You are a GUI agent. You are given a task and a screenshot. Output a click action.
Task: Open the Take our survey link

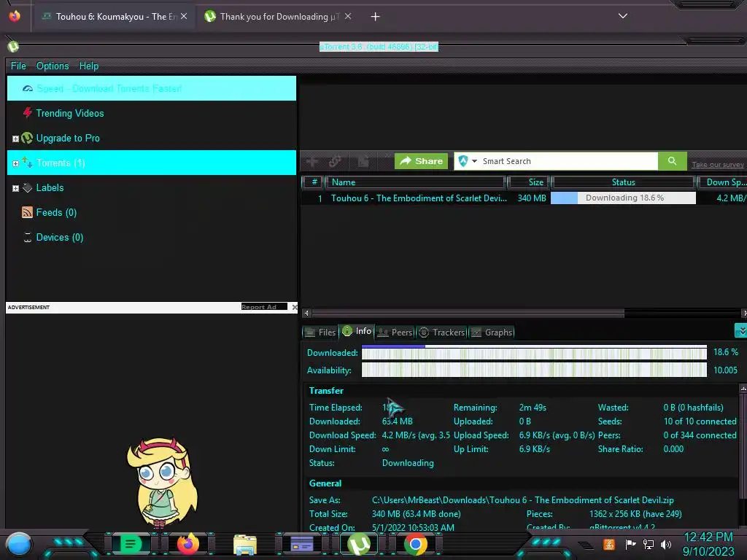(718, 165)
